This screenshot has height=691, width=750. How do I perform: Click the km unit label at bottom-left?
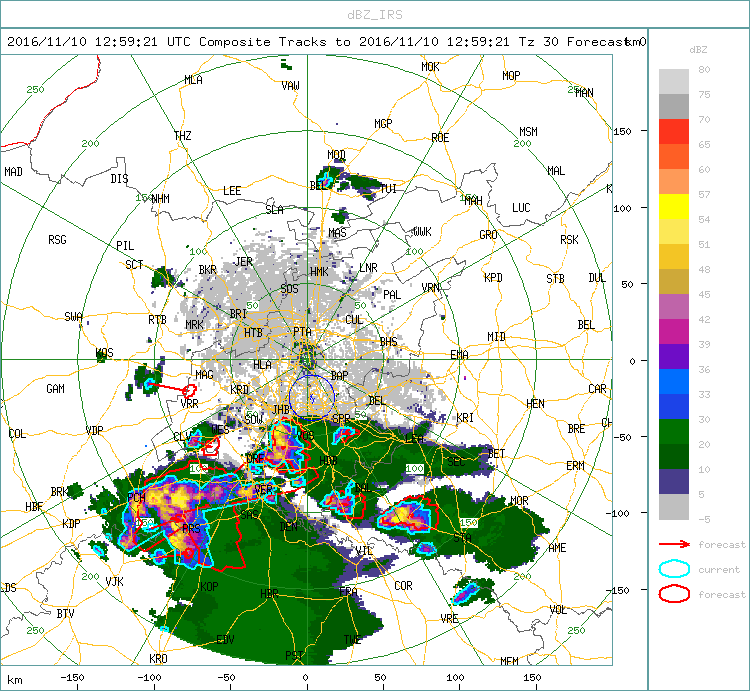point(15,680)
